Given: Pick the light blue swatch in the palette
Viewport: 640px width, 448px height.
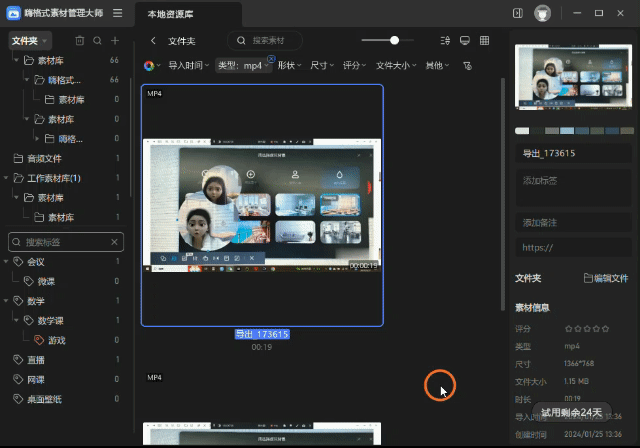Looking at the screenshot, I should coord(567,131).
